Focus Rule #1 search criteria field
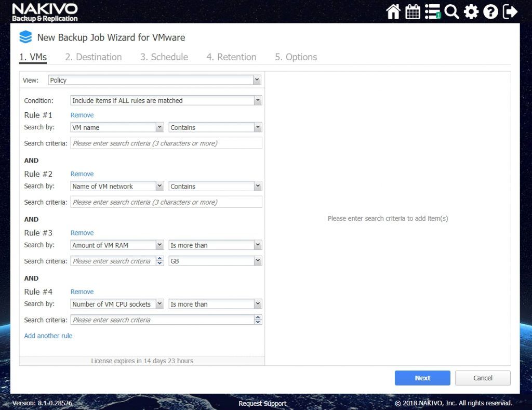This screenshot has width=532, height=410. click(166, 143)
